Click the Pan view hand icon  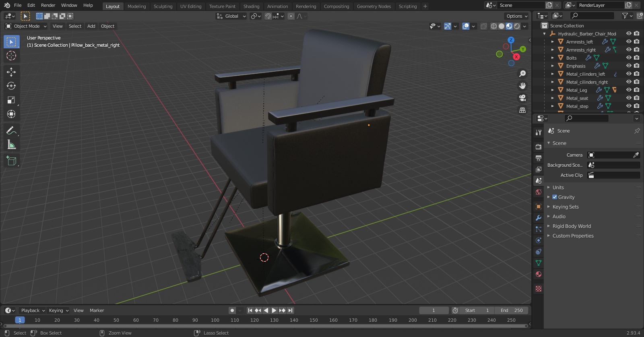tap(522, 86)
